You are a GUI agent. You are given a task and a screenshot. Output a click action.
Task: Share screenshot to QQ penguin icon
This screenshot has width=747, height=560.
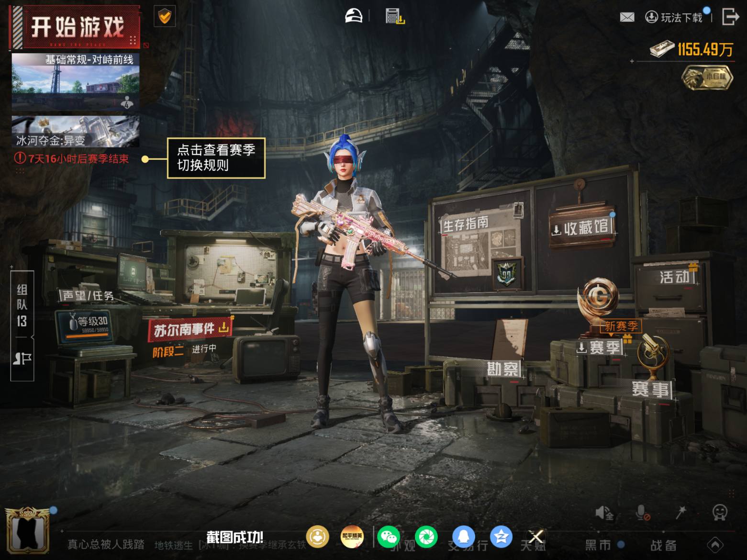click(x=464, y=537)
